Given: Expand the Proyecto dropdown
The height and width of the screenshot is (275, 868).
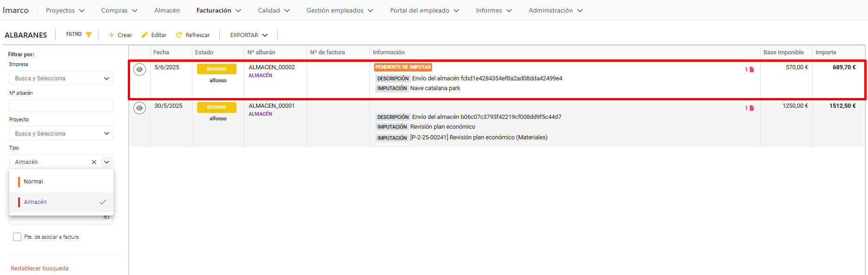Looking at the screenshot, I should click(x=106, y=134).
